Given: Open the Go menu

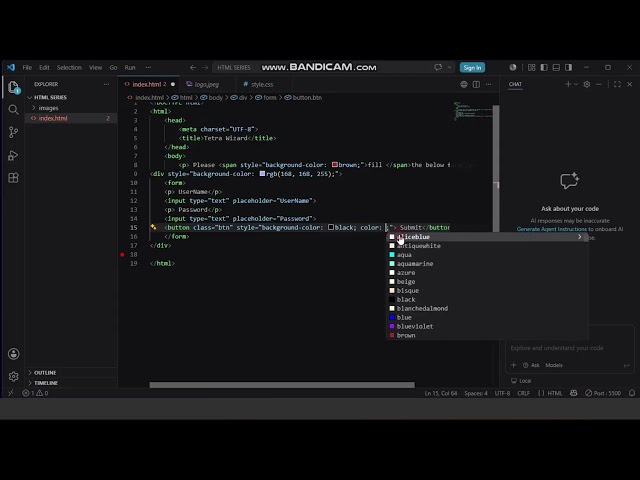Looking at the screenshot, I should tap(113, 67).
